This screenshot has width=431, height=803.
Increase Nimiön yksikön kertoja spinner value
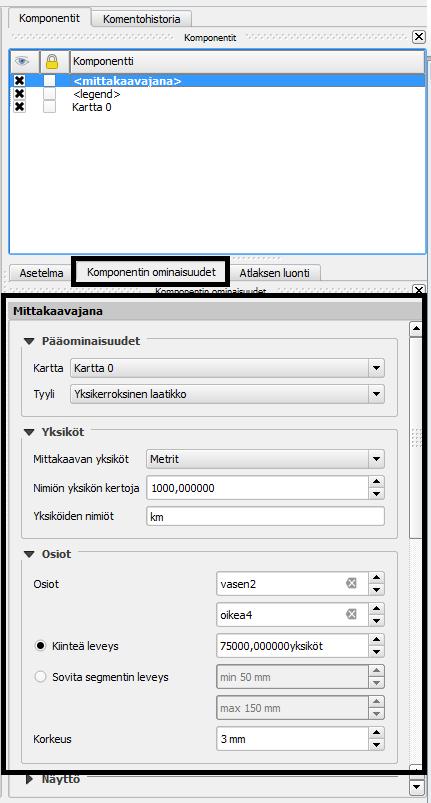point(376,481)
